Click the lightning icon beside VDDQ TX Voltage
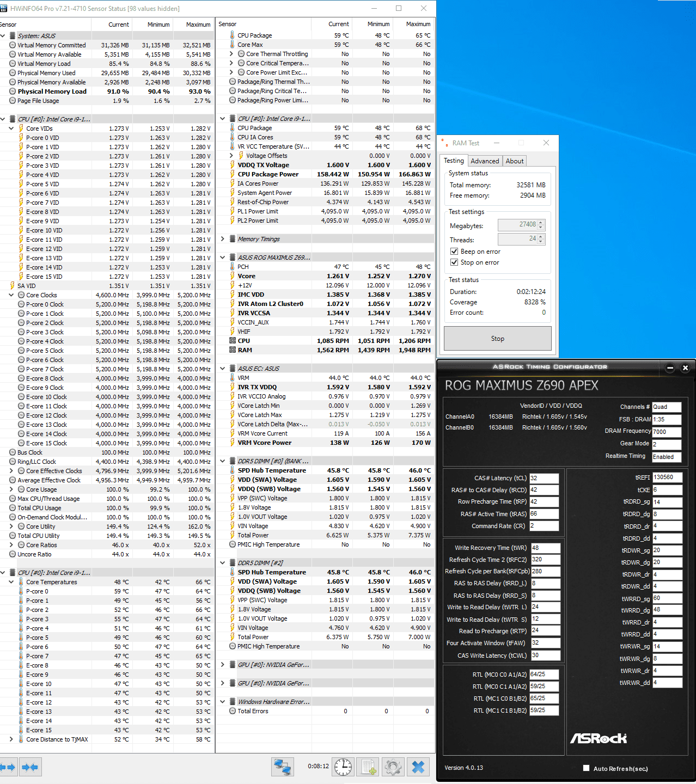696x784 pixels. pos(233,165)
